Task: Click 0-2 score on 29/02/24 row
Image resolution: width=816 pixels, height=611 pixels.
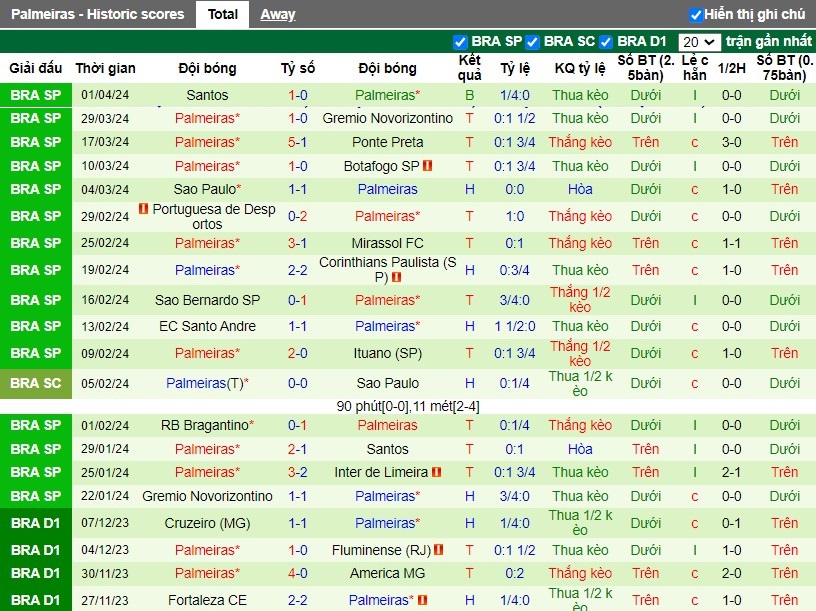Action: tap(298, 216)
